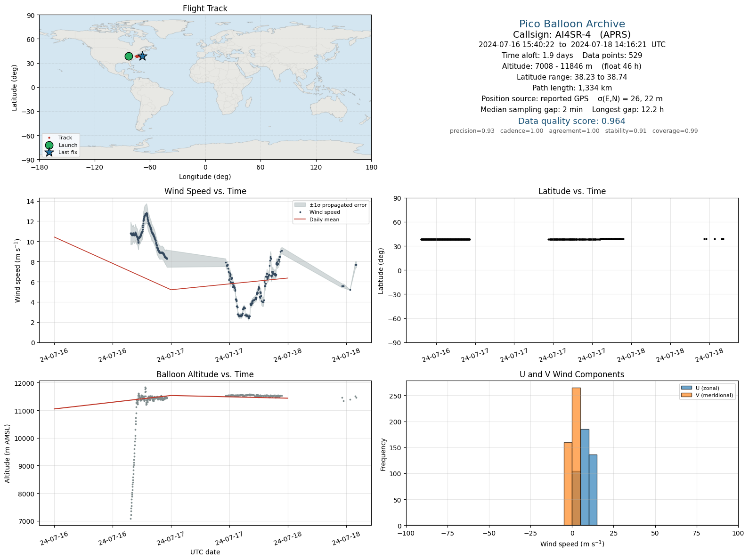Select the 7000 altitude tick label
Screen dimensions: 749x560
point(26,521)
